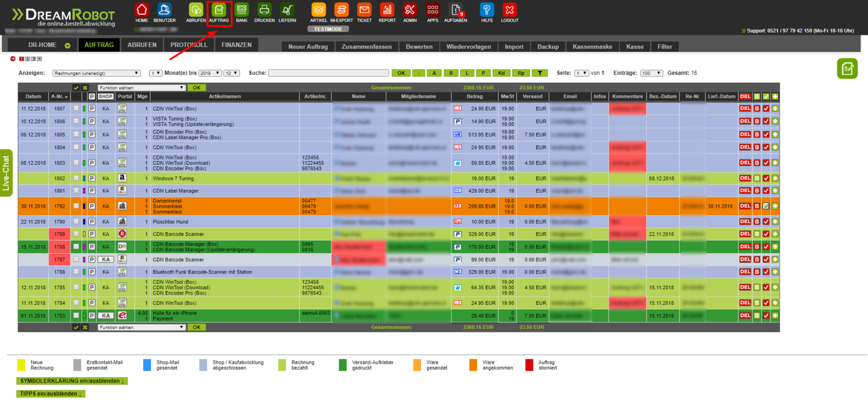Open the IM-EXPORT toolbar icon

(341, 10)
